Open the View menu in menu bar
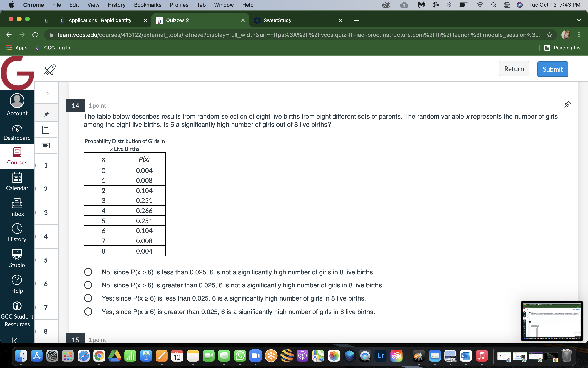This screenshot has width=588, height=368. click(x=93, y=5)
